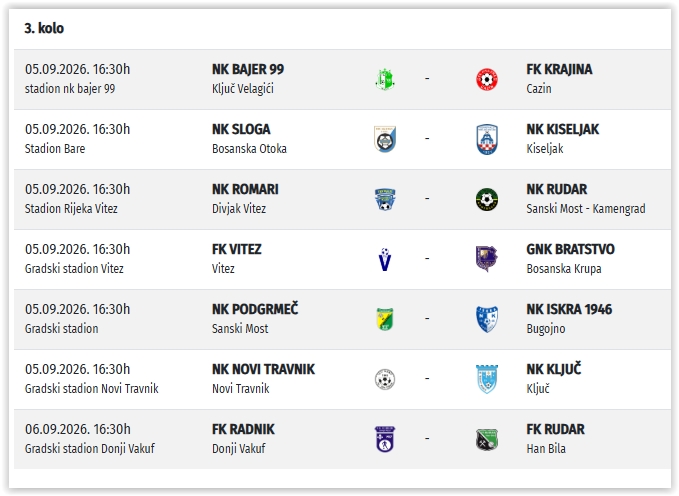The image size is (679, 496).
Task: Click the NK Bajer 99 green club crest
Action: pyautogui.click(x=385, y=79)
